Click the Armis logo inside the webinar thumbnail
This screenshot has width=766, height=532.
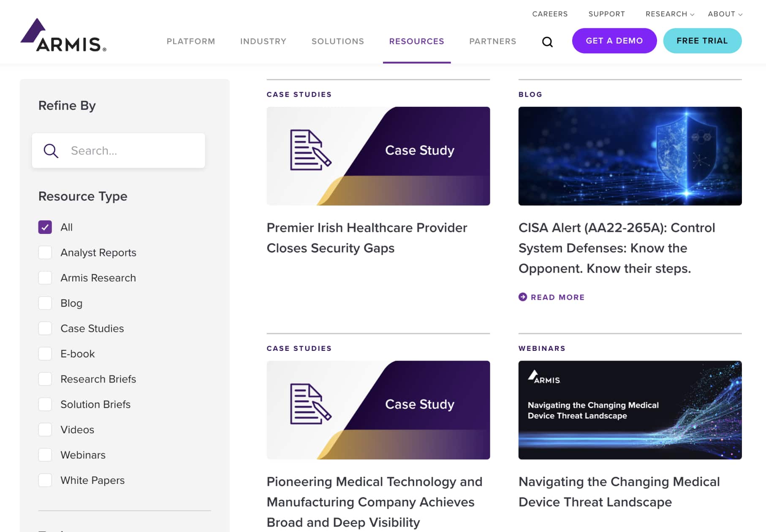click(544, 377)
